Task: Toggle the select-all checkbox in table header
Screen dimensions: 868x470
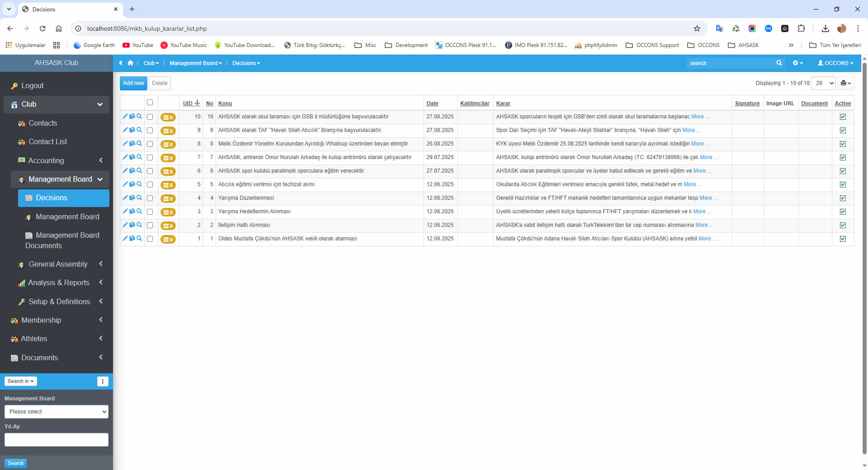Action: (x=150, y=103)
